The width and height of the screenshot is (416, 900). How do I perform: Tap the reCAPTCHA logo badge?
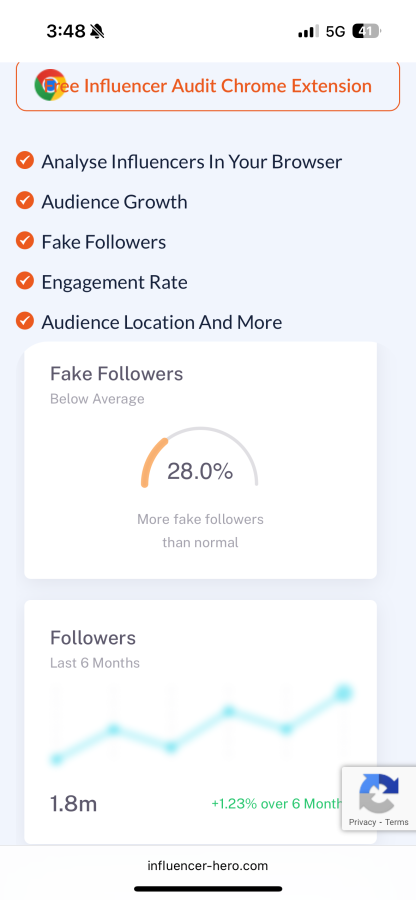[379, 793]
